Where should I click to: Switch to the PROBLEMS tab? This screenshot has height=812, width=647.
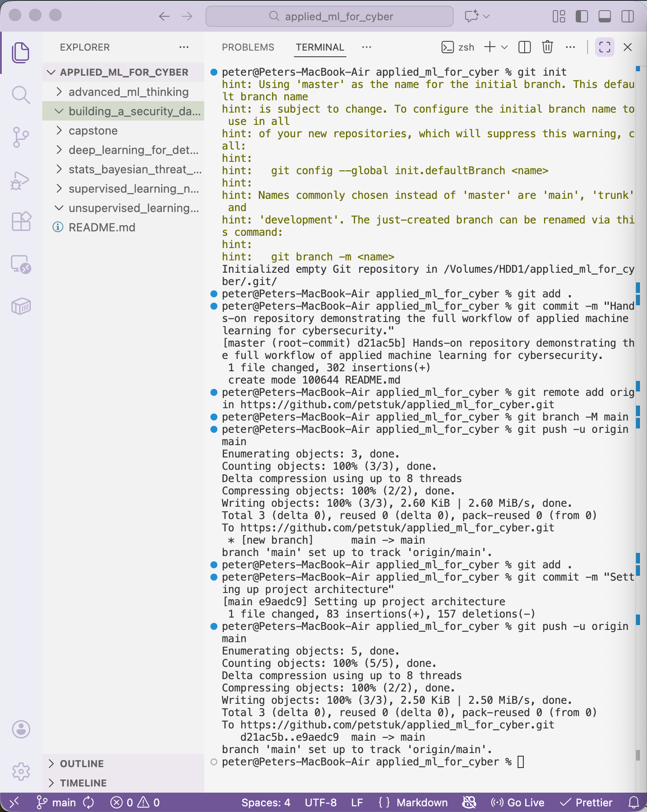click(x=248, y=47)
